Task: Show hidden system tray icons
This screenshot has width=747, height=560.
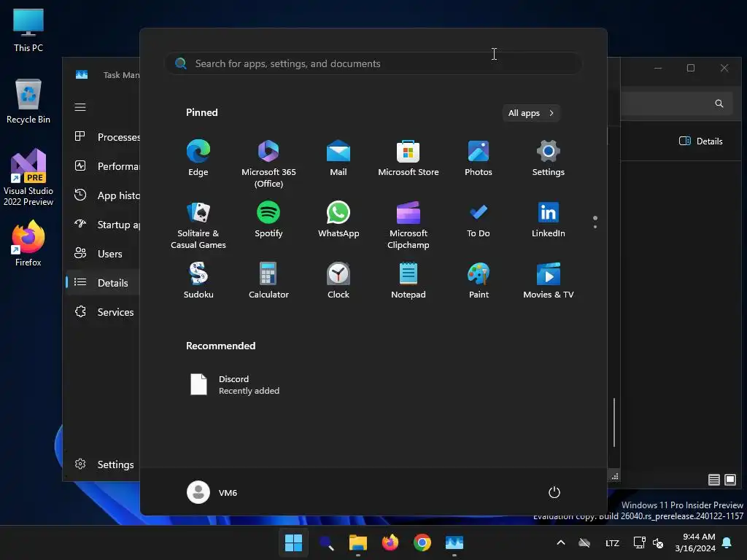Action: (x=561, y=542)
